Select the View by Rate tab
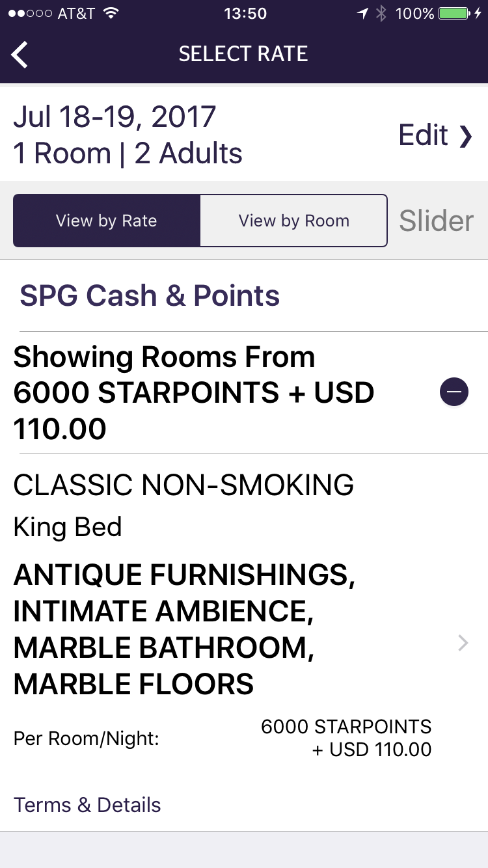 [107, 221]
